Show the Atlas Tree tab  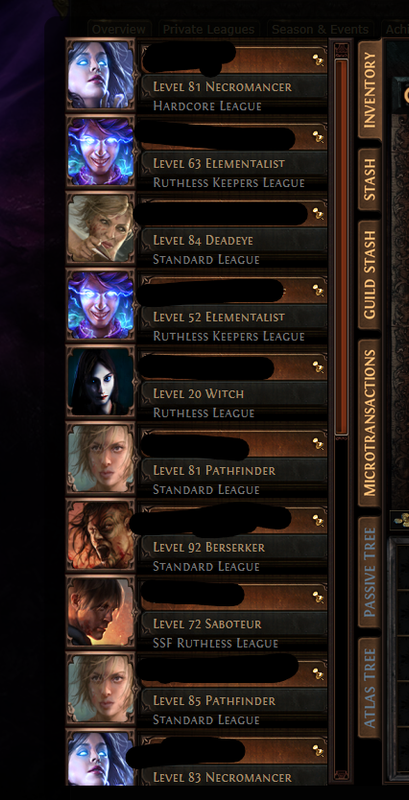[369, 688]
